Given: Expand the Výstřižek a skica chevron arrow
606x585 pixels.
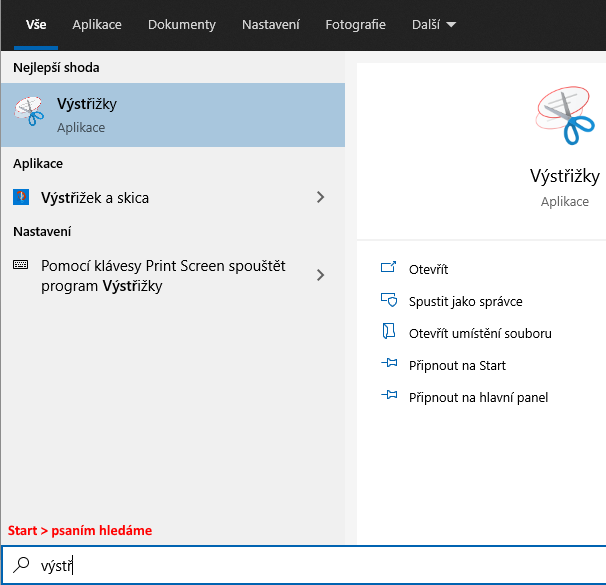Looking at the screenshot, I should click(320, 197).
